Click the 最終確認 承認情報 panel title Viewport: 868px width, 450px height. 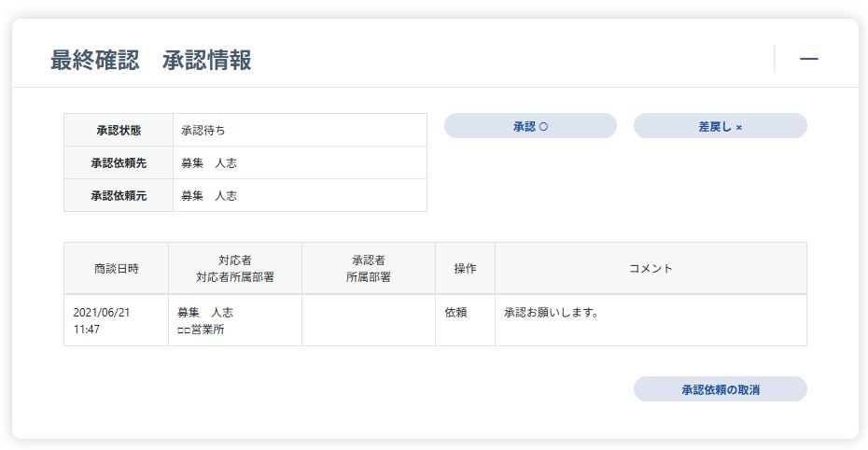tap(150, 60)
